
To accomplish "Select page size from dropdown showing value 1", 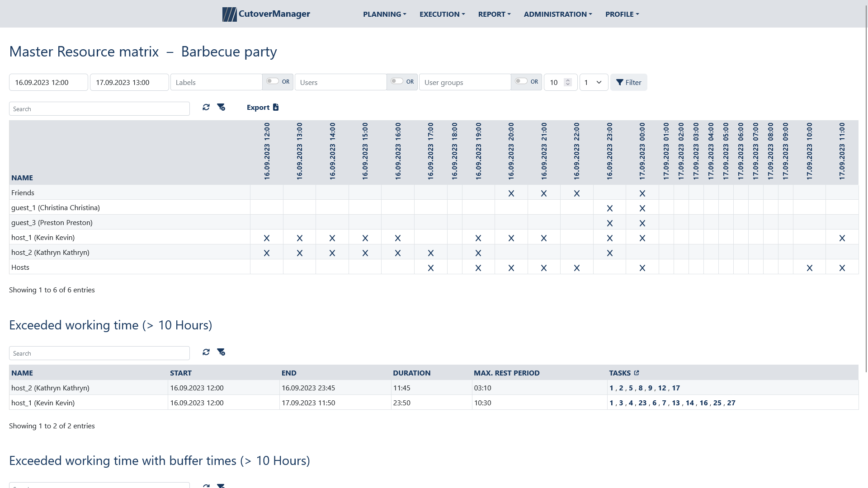I will click(x=593, y=82).
